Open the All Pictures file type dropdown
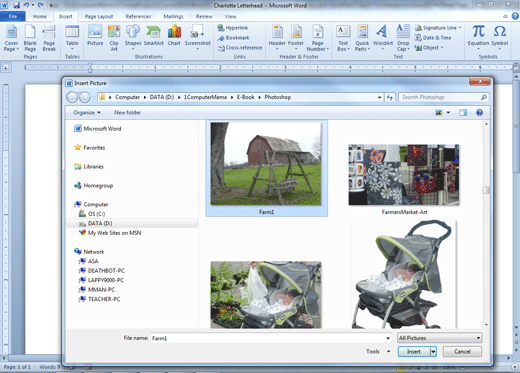The height and width of the screenshot is (373, 520). coord(440,338)
